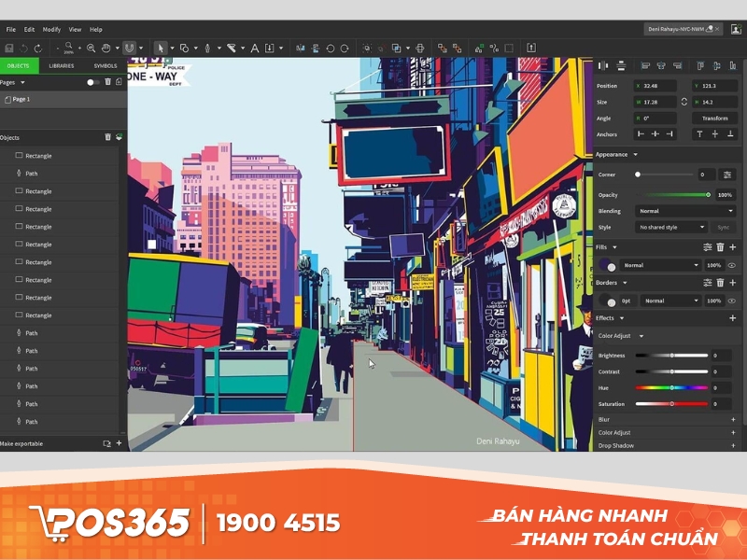Image resolution: width=747 pixels, height=560 pixels.
Task: Toggle the Pages switch
Action: [92, 82]
